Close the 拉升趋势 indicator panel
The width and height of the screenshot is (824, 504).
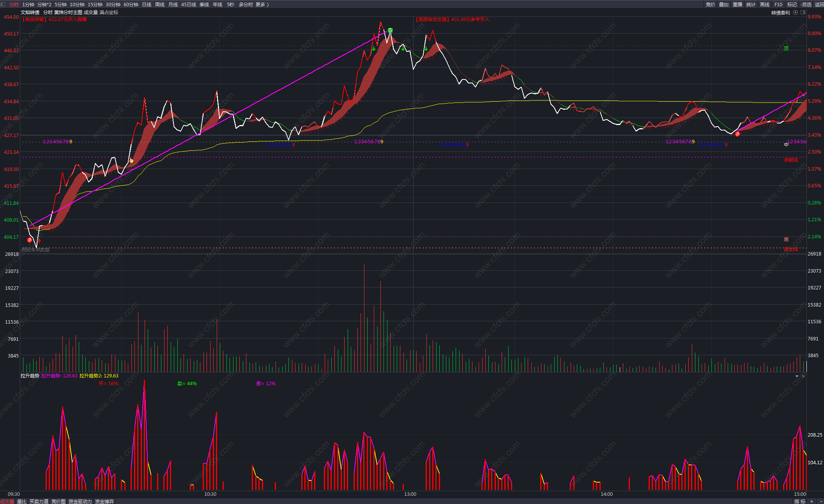coord(803,376)
